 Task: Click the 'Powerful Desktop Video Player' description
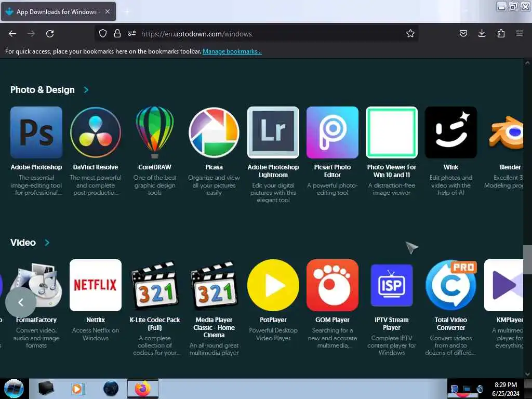point(273,334)
